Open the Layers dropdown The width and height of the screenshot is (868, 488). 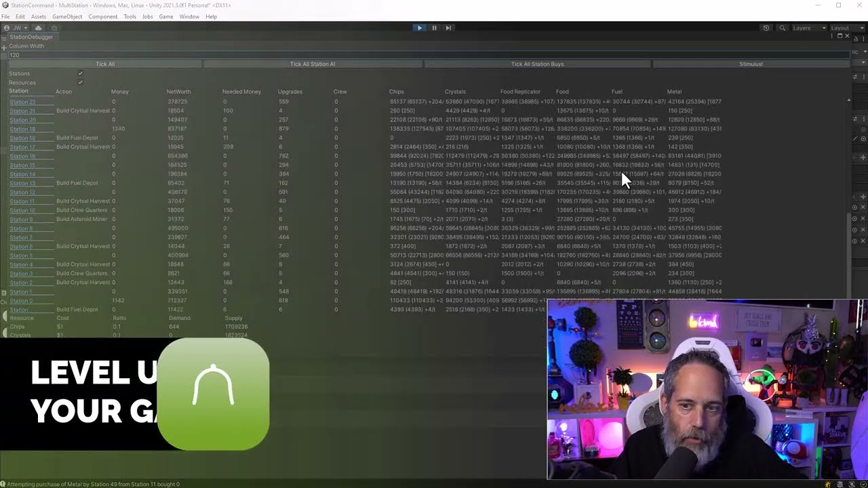[808, 28]
